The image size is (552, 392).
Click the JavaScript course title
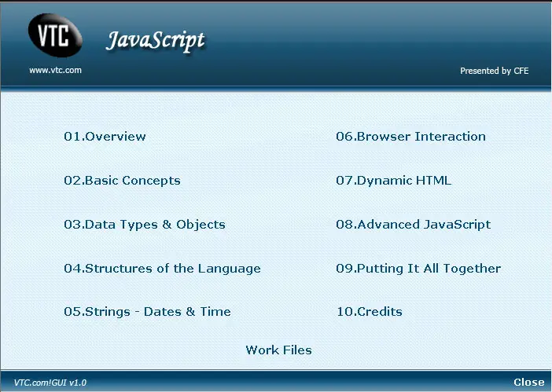coord(155,41)
